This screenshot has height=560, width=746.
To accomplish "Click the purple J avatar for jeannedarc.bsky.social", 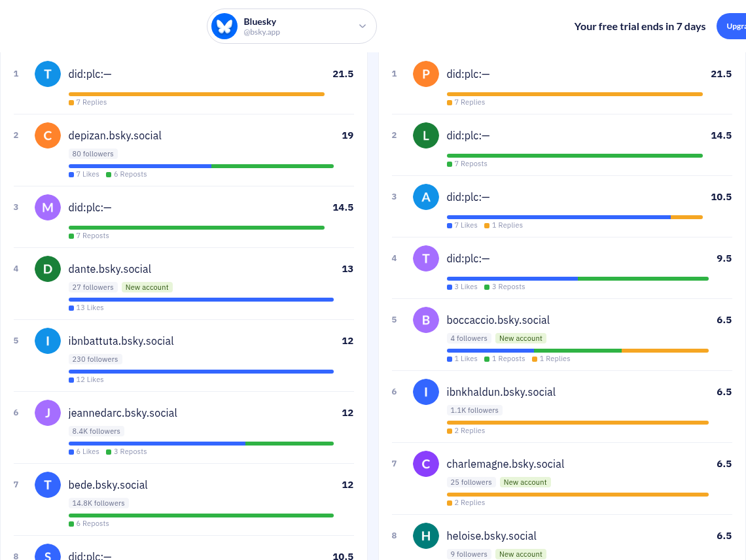I will point(48,413).
